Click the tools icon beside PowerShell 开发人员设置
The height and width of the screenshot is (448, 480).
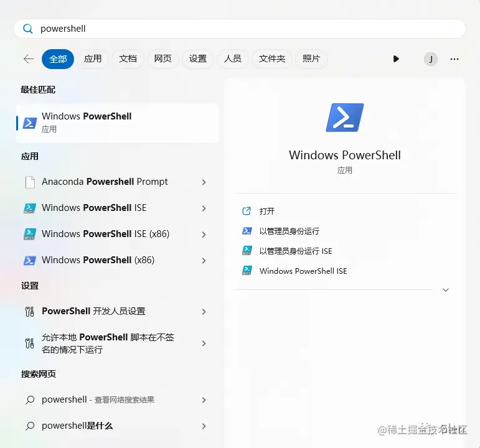(x=29, y=312)
